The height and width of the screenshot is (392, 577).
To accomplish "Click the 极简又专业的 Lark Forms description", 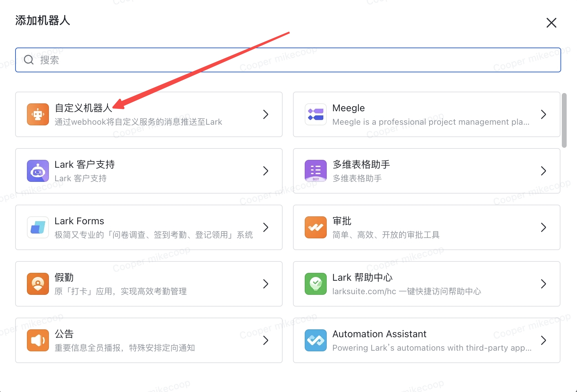I will [154, 235].
